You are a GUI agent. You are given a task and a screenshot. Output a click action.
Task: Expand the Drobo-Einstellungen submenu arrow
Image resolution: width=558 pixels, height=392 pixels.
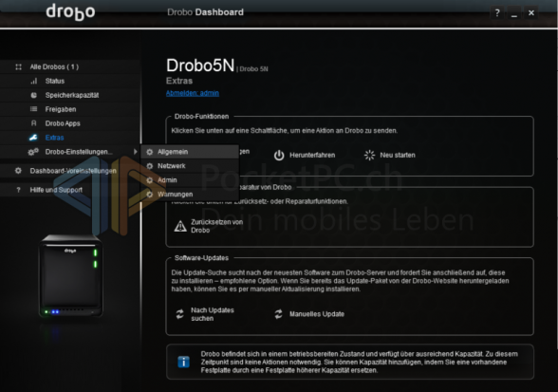(135, 152)
